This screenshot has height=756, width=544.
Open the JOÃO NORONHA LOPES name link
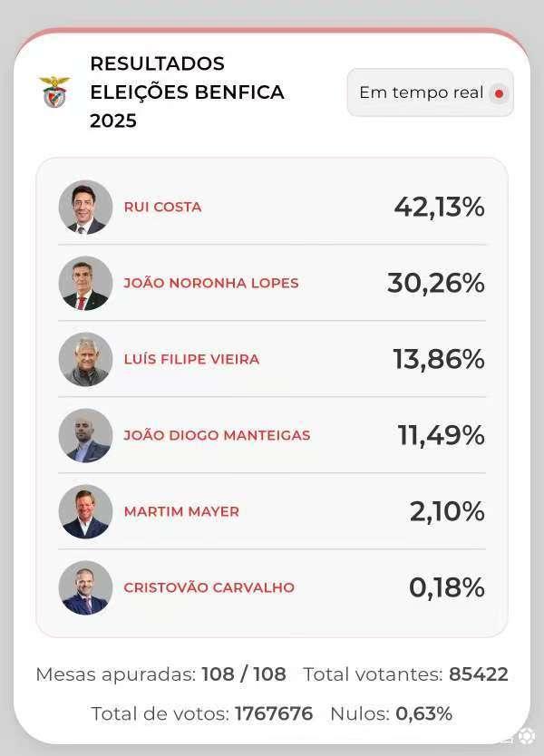[x=211, y=283]
